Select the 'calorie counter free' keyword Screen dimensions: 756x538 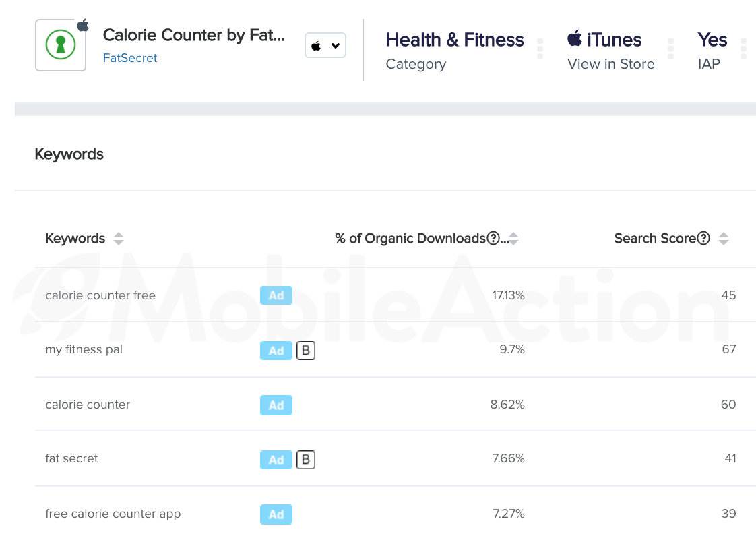[x=100, y=295]
